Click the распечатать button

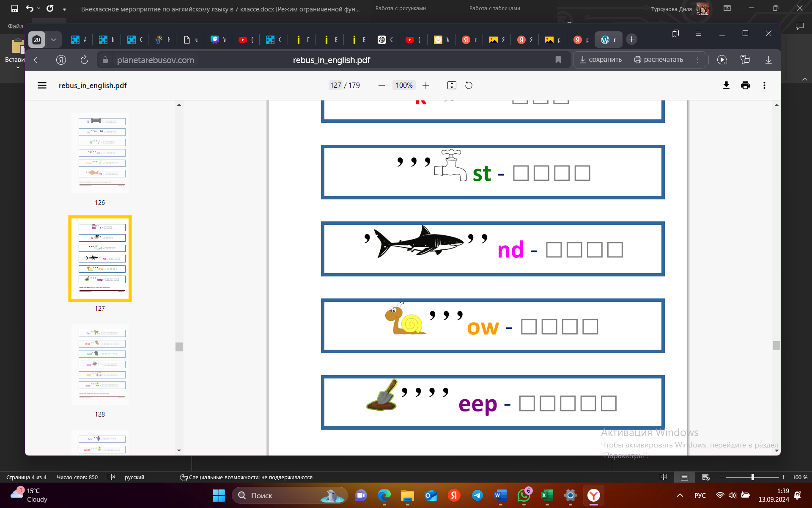(x=658, y=60)
